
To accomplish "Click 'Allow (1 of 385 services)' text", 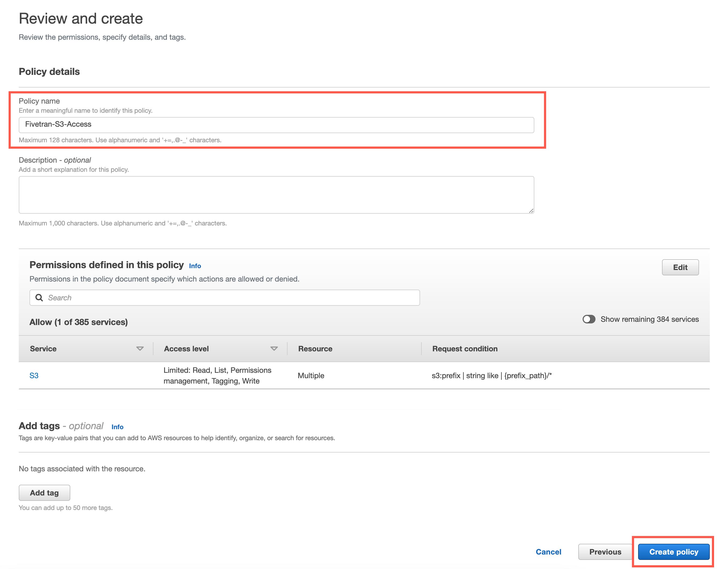I will tap(79, 322).
